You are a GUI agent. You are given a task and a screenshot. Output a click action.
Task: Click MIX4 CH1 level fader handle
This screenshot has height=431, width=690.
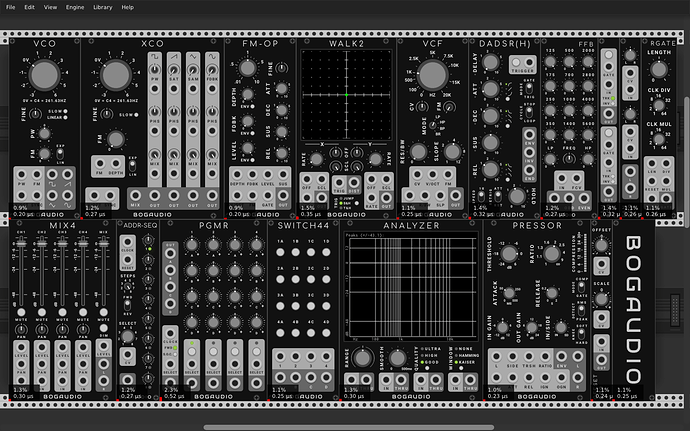[x=21, y=243]
